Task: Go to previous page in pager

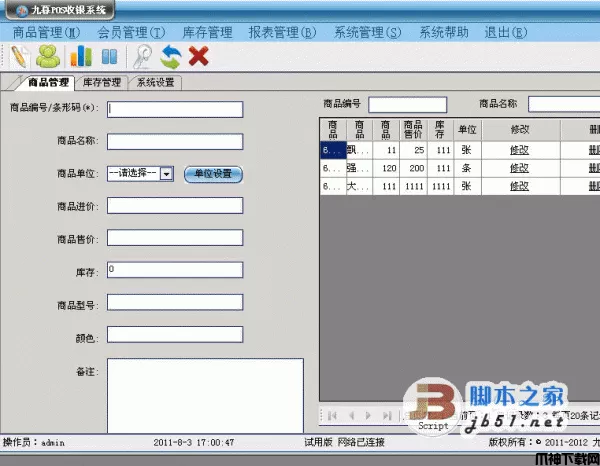Action: (x=351, y=415)
